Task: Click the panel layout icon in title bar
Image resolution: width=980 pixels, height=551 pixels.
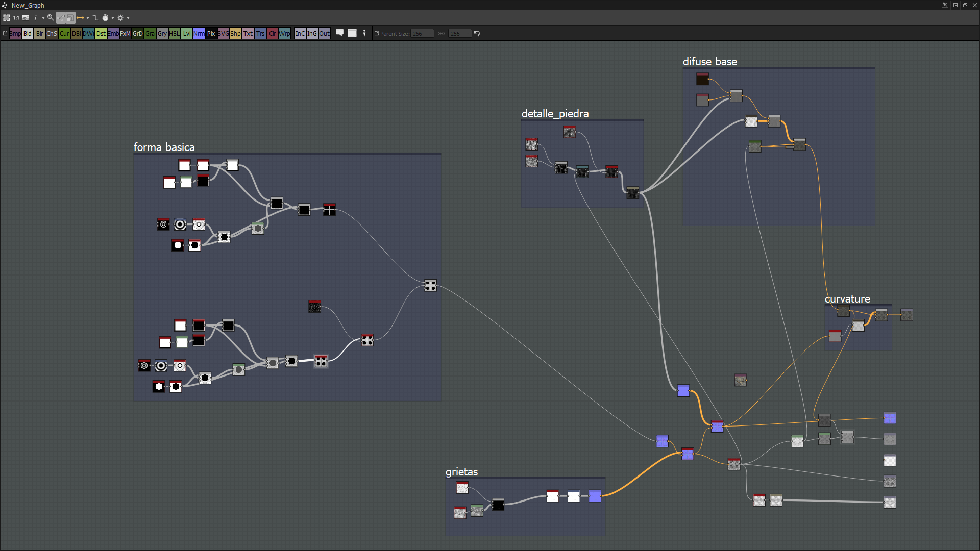Action: point(955,5)
